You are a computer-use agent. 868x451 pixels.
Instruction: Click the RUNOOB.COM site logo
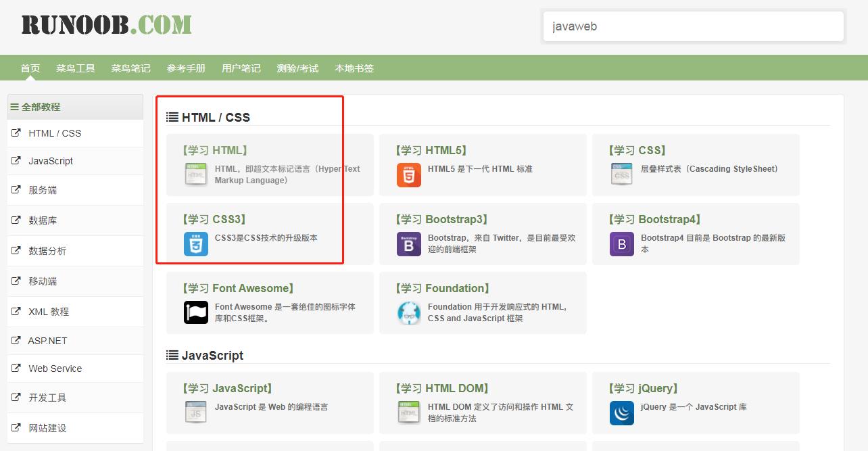click(x=106, y=25)
